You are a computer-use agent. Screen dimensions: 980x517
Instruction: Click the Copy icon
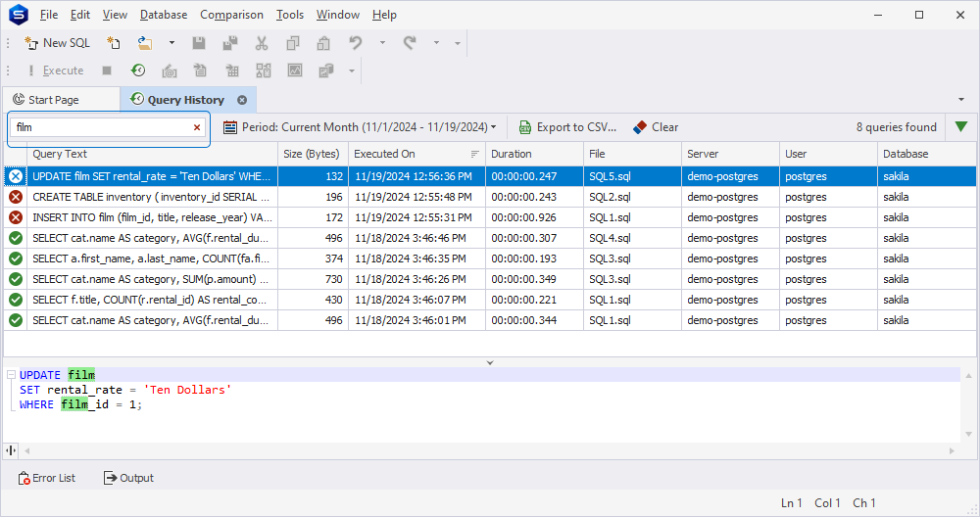point(292,43)
